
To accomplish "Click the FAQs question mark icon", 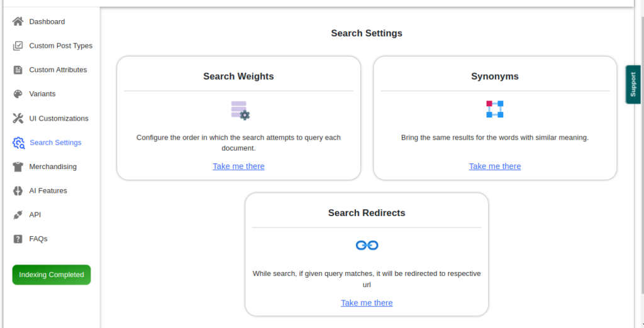I will (x=18, y=239).
